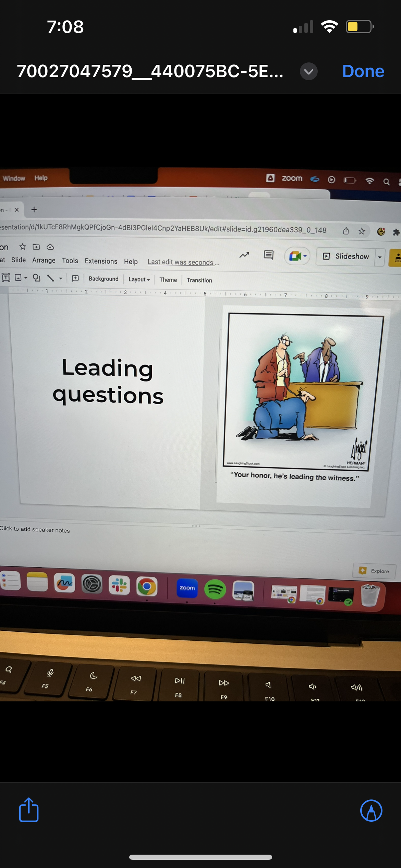Open the Window menu in Mac menu bar
401x868 pixels.
[14, 178]
